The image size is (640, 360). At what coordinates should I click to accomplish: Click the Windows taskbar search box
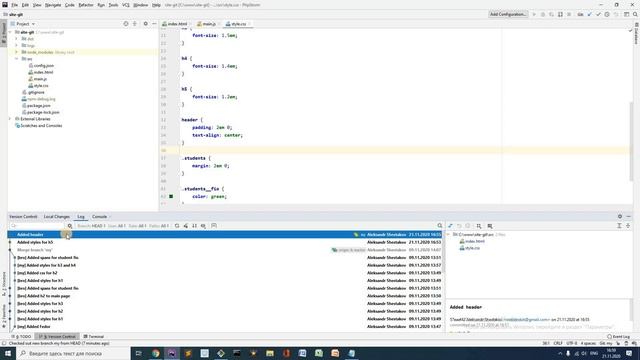coord(73,353)
